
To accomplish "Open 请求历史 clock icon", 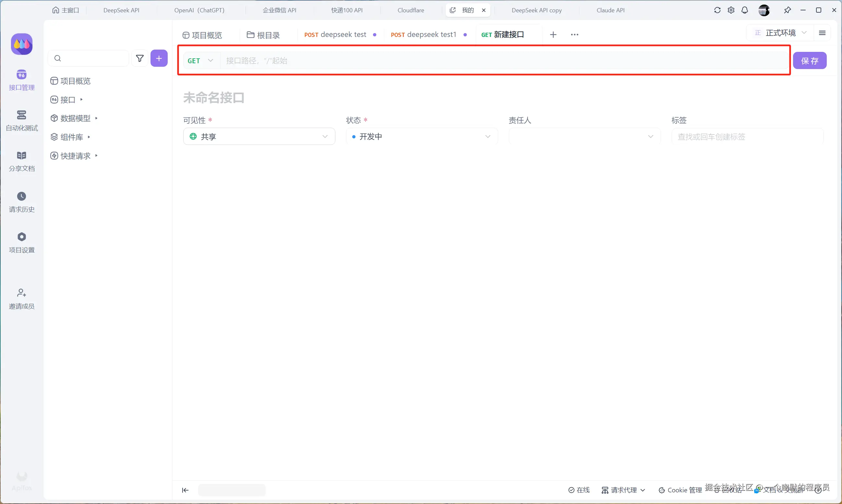I will coord(21,196).
